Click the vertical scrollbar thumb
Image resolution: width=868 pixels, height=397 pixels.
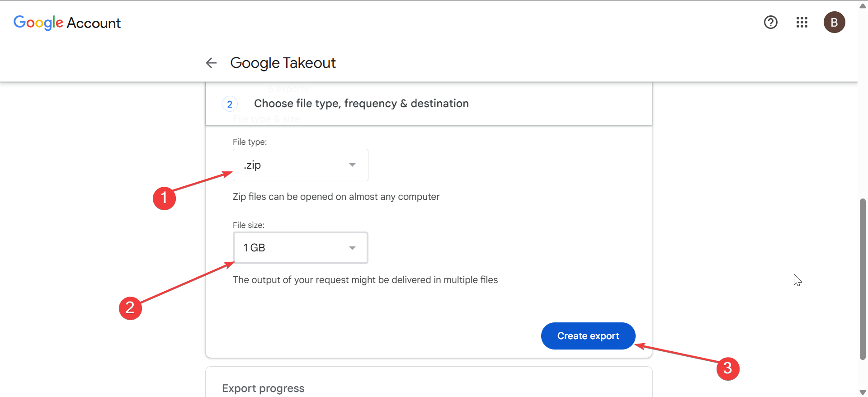863,279
